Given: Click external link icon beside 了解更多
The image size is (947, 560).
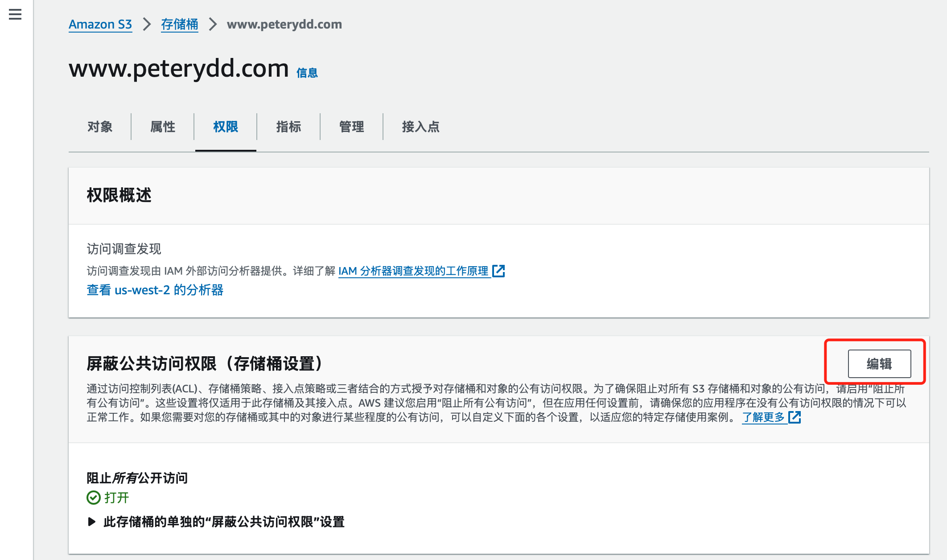Looking at the screenshot, I should point(795,417).
